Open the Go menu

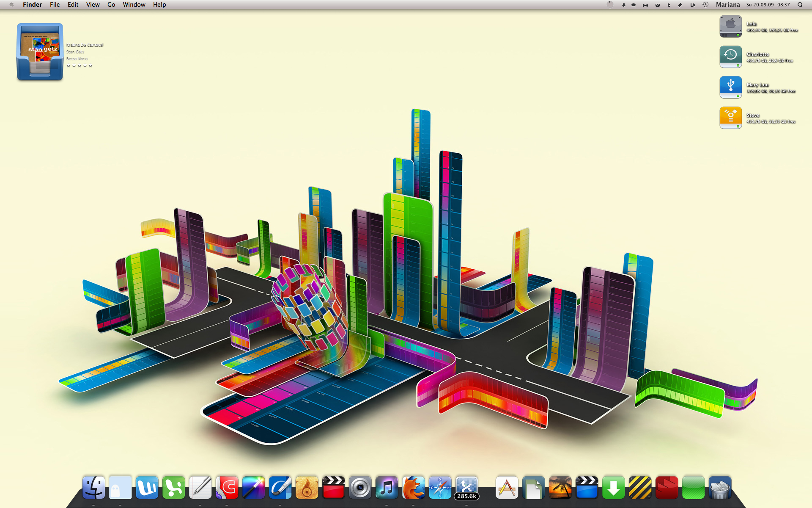pyautogui.click(x=111, y=5)
